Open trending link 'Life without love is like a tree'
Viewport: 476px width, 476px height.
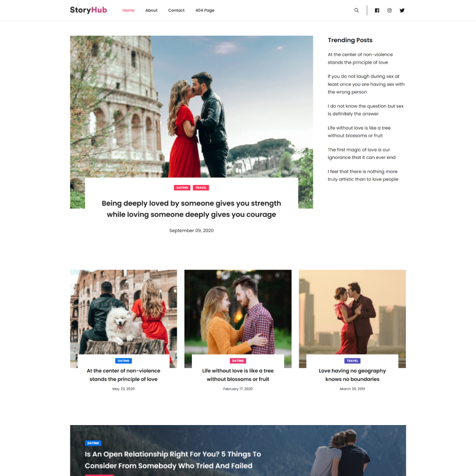(x=358, y=132)
